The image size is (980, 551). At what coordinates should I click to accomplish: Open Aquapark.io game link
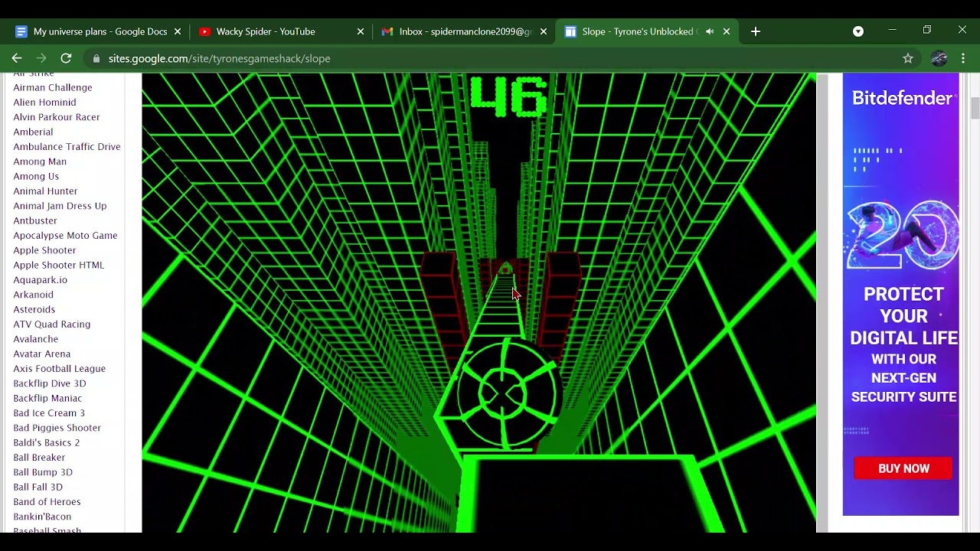tap(40, 280)
